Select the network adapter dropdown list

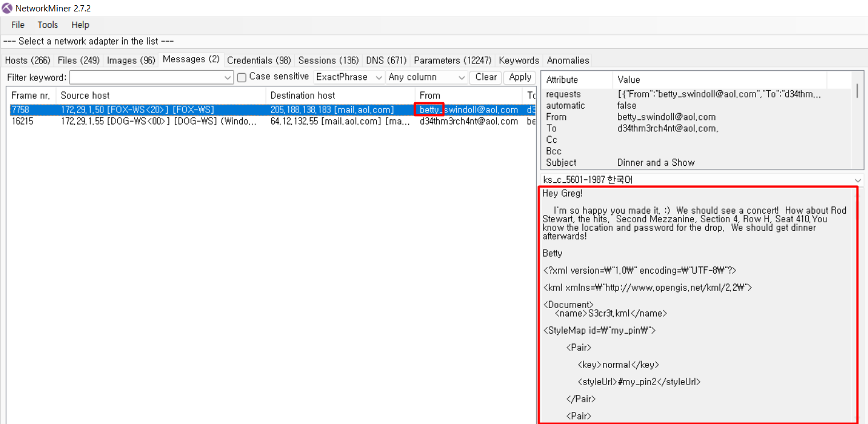[434, 42]
